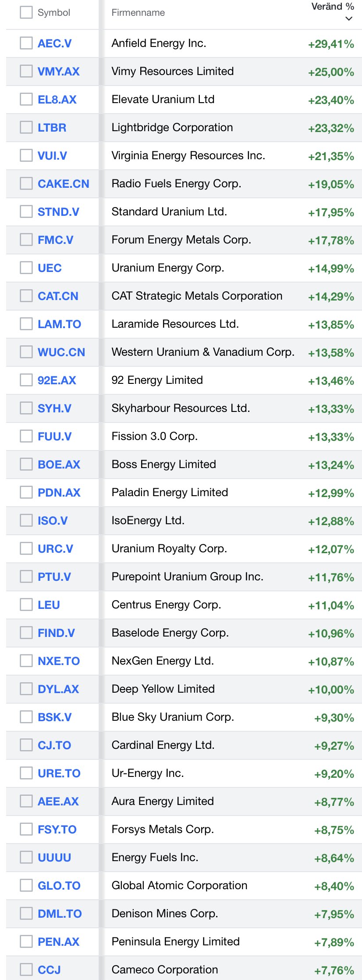This screenshot has width=362, height=980.
Task: Open CAKE.CN quote page
Action: [63, 184]
